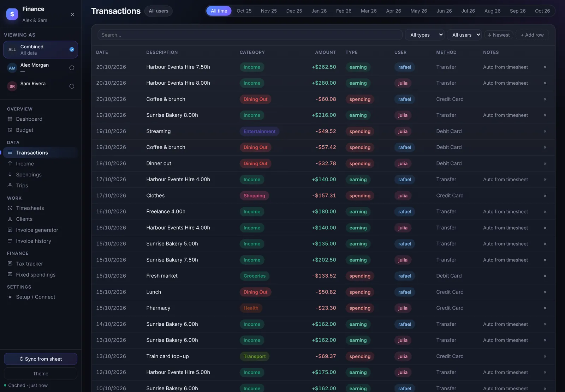Delete the Streaming transaction row
565x392 pixels.
tap(545, 131)
